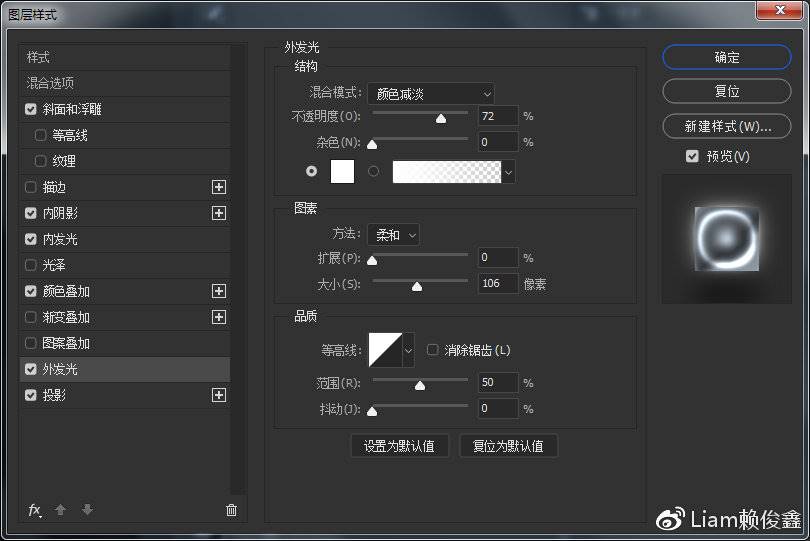
Task: Open the white glow color swatch
Action: [x=342, y=172]
